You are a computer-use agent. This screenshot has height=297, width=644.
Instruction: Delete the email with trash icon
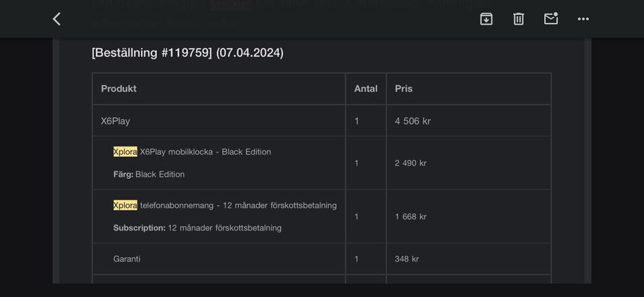pos(519,19)
